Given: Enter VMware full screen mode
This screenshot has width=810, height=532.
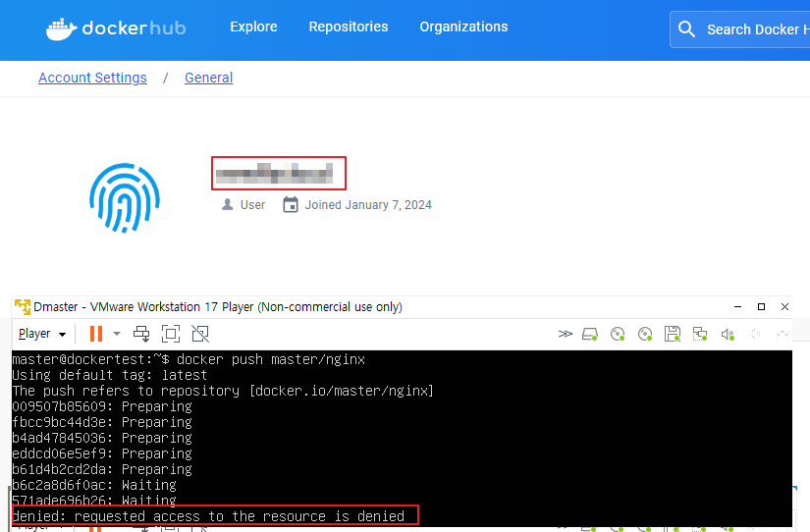Looking at the screenshot, I should 171,334.
